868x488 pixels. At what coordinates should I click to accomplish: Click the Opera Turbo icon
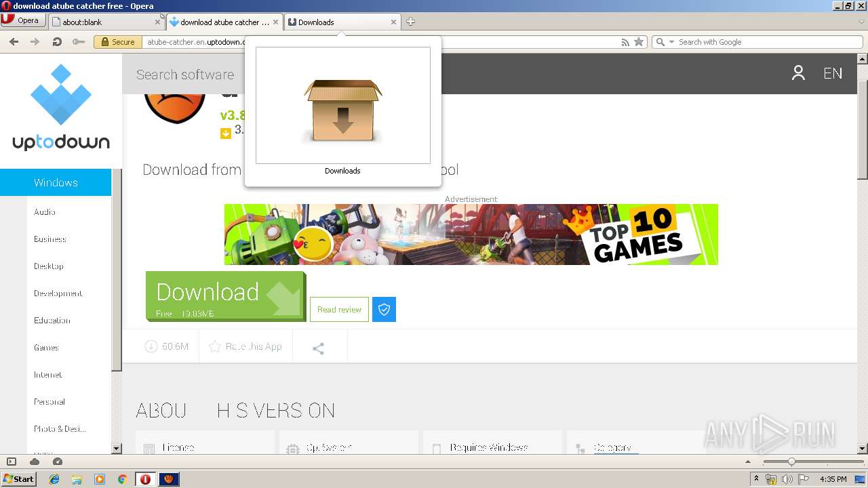click(x=58, y=462)
